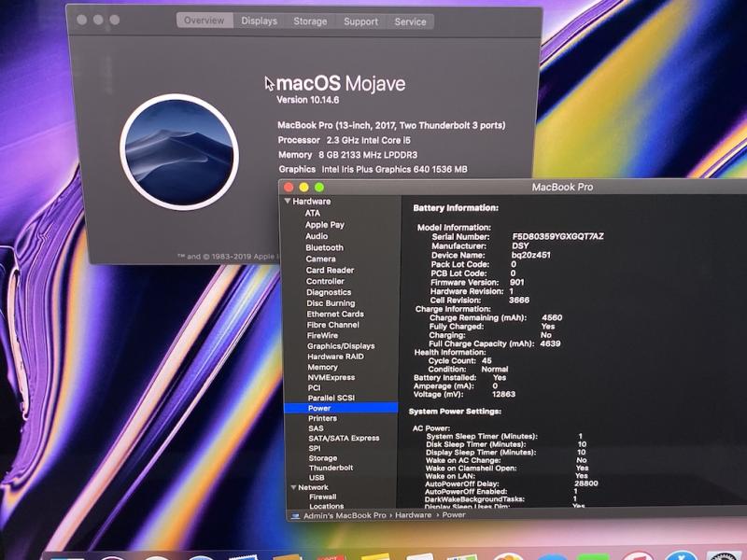747x560 pixels.
Task: Select Hardware RAID in the sidebar
Action: pos(335,357)
